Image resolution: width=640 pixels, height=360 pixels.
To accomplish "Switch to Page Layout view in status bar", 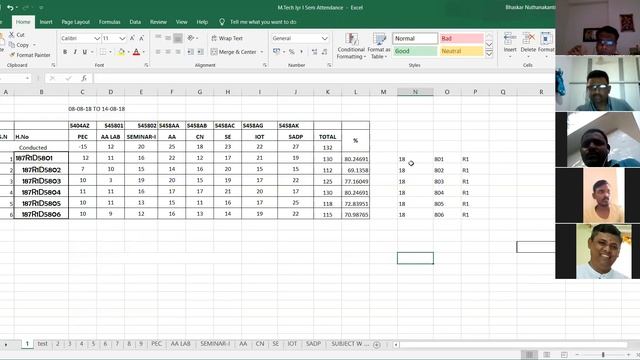I will (x=547, y=355).
